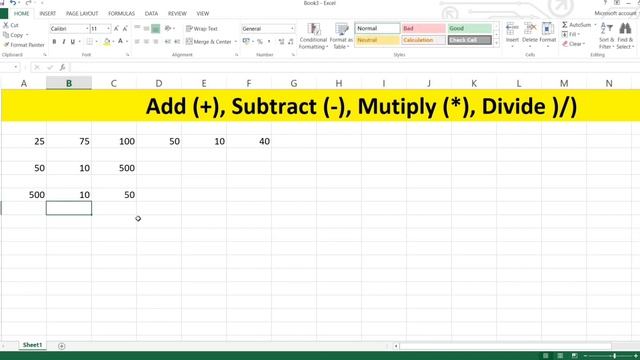Expand the Borders dropdown arrow

tap(97, 42)
